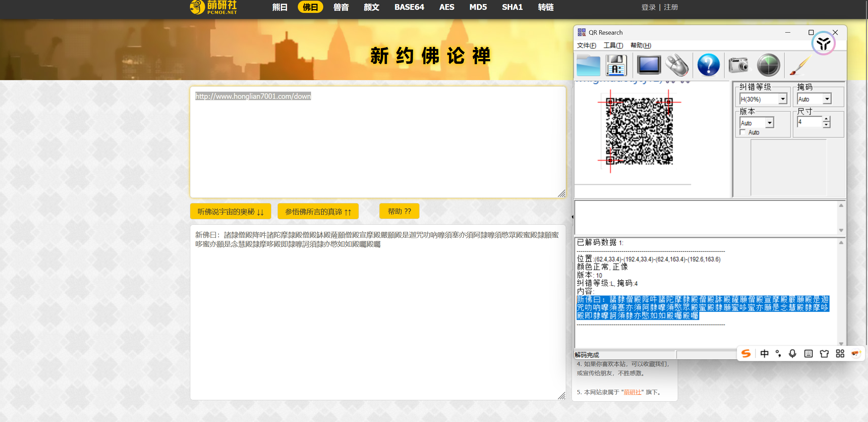Click the floppy disk save icon

coord(616,65)
